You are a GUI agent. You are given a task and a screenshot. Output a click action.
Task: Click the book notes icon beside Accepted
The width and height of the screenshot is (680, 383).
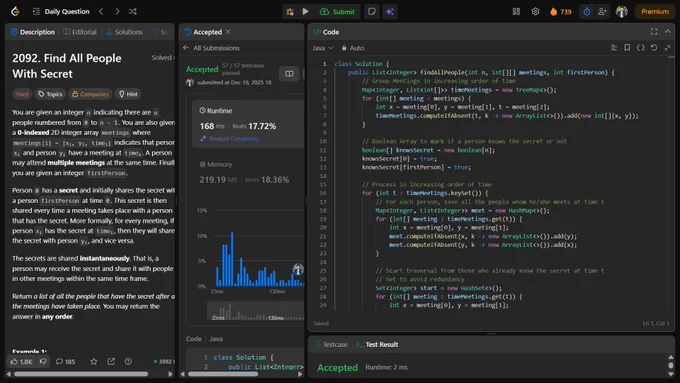point(289,74)
